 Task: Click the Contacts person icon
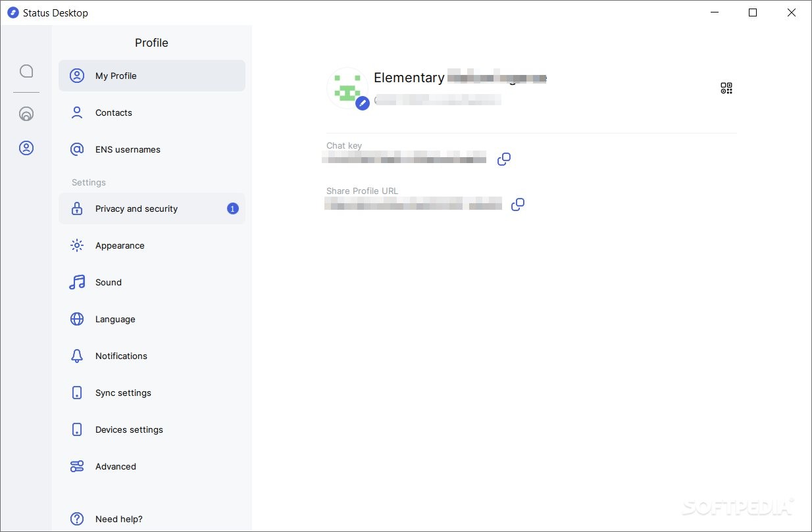point(77,112)
